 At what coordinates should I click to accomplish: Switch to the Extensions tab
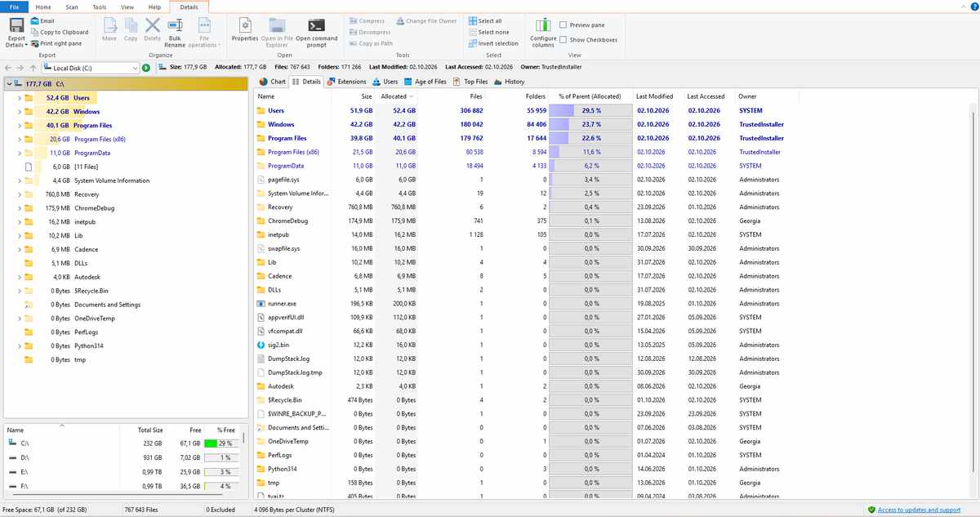point(346,82)
